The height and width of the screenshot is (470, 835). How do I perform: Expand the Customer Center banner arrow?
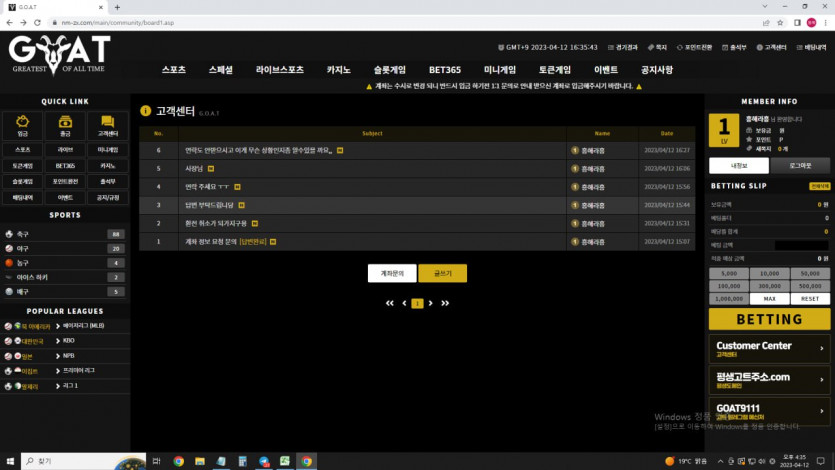click(x=822, y=349)
